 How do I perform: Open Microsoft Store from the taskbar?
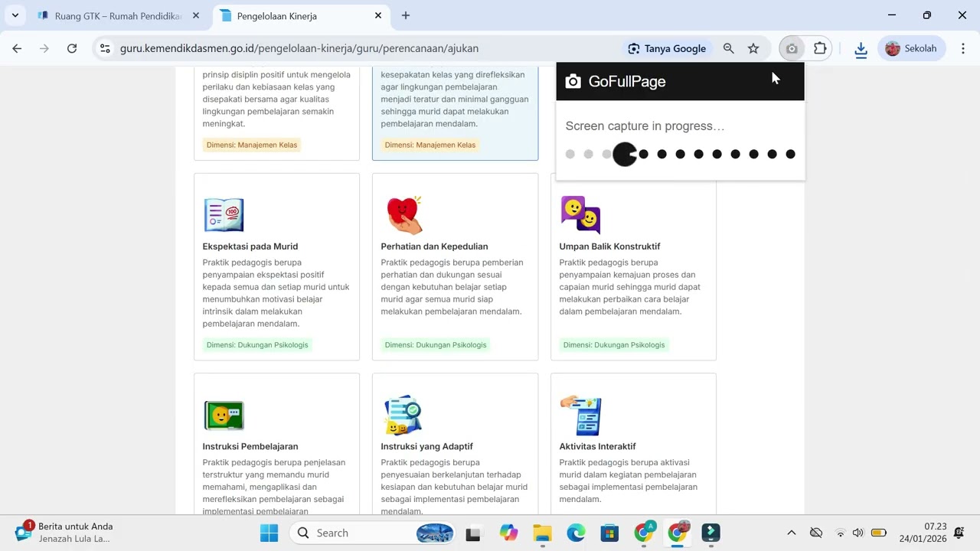click(609, 533)
